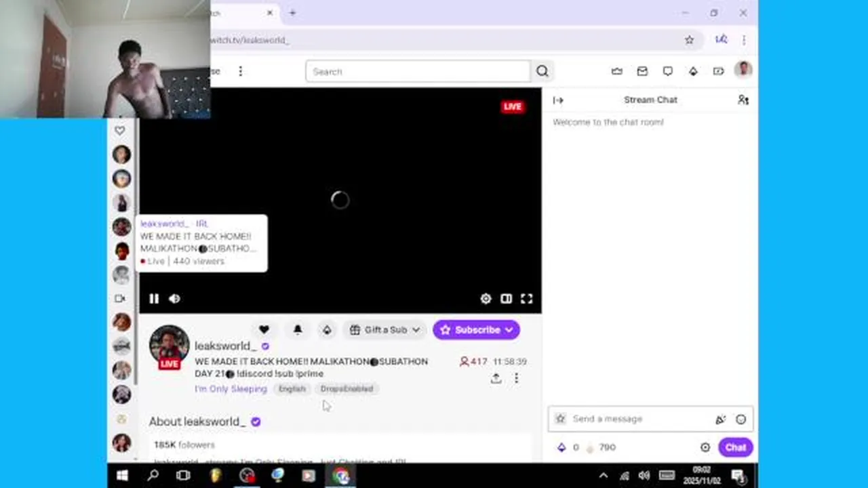Open a new browser tab
Image resolution: width=868 pixels, height=488 pixels.
[292, 13]
